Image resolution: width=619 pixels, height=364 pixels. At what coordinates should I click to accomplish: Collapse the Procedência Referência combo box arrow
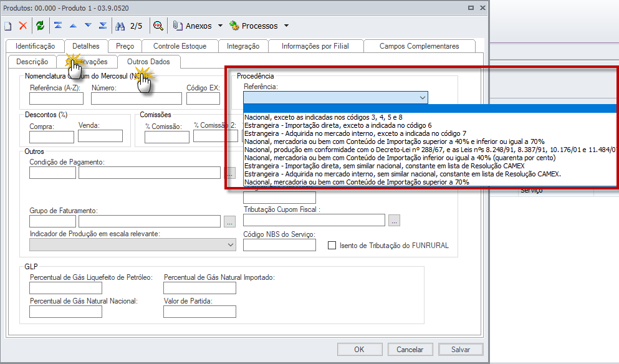(x=423, y=97)
